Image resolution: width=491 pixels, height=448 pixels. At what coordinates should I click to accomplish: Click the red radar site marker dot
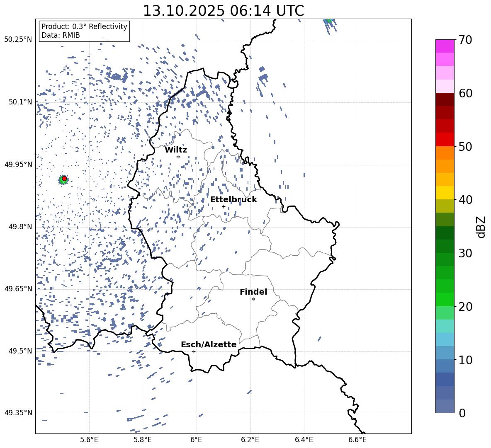64,179
